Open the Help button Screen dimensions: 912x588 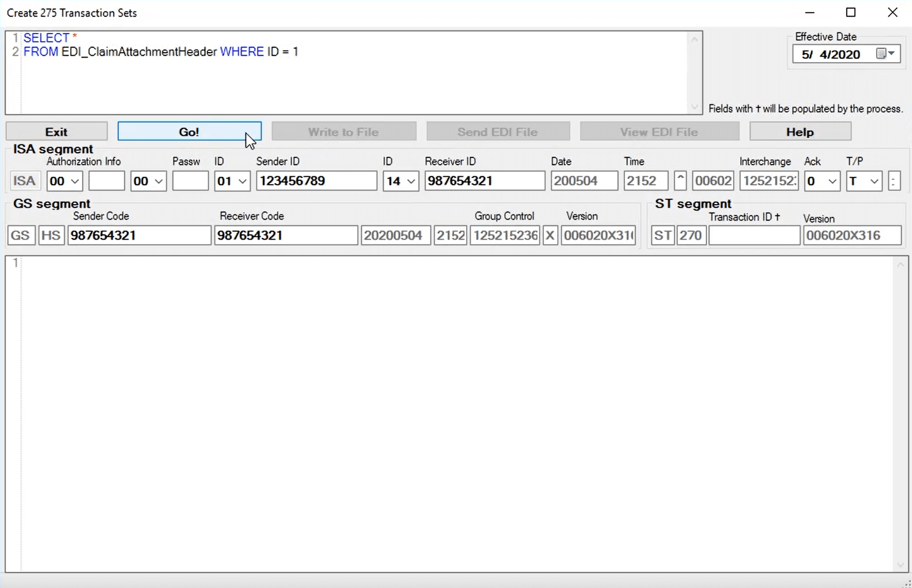[x=800, y=132]
